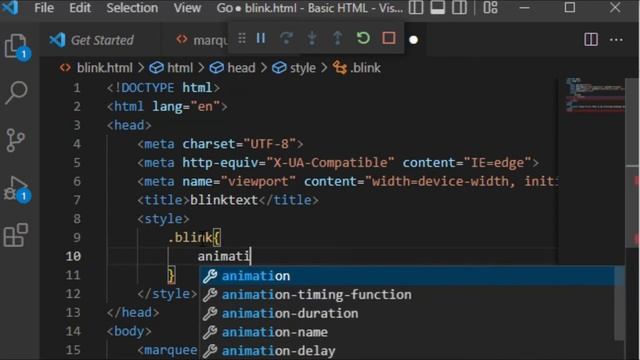Click the suggestion list scrollbar
Image resolution: width=640 pixels, height=360 pixels.
point(620,303)
